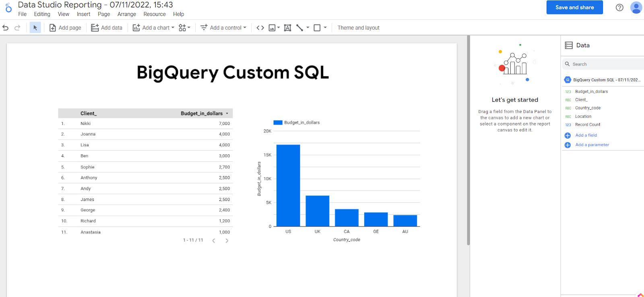Click the CA bar in chart
Screen dimensions: 644x297
(x=347, y=218)
